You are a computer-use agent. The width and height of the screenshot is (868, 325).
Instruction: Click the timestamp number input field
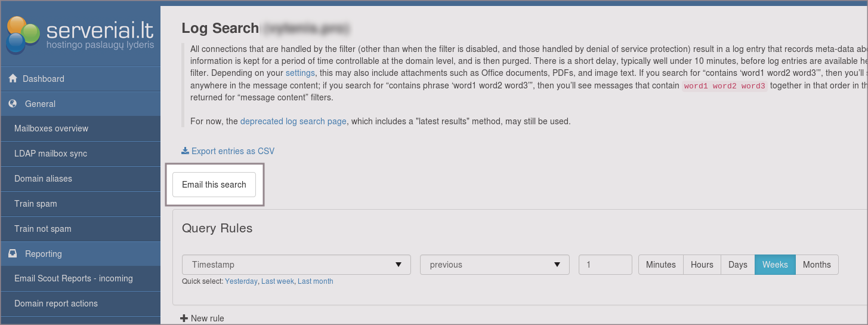605,265
